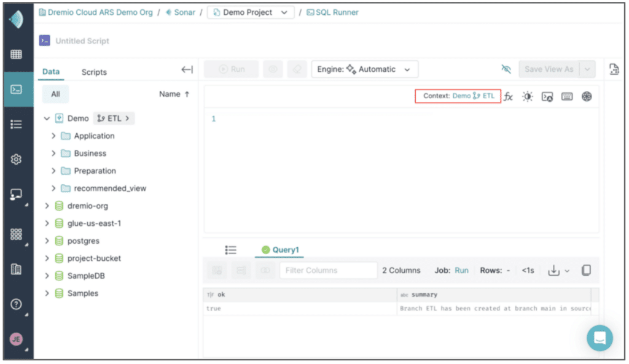The width and height of the screenshot is (629, 364).
Task: Select the All filter chip
Action: pyautogui.click(x=55, y=94)
